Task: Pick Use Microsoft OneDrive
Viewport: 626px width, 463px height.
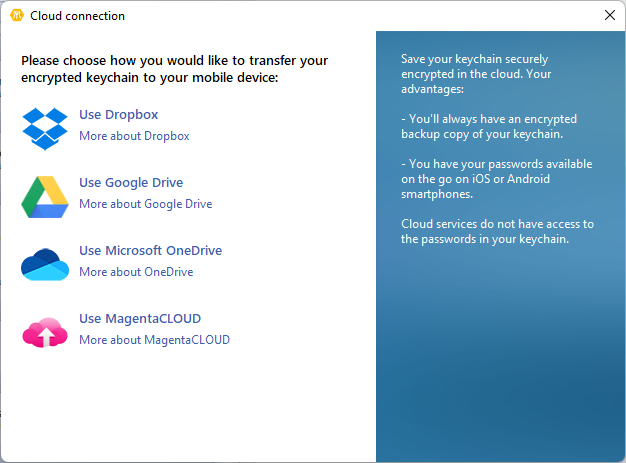Action: click(150, 251)
